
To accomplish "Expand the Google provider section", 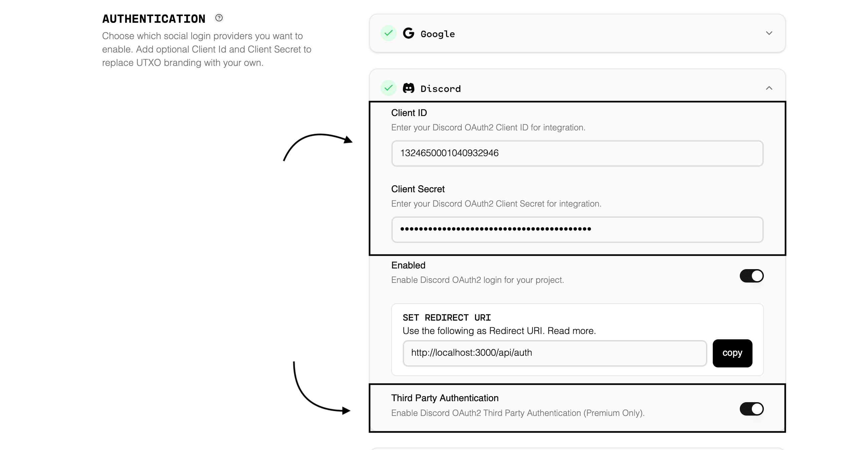I will (769, 33).
